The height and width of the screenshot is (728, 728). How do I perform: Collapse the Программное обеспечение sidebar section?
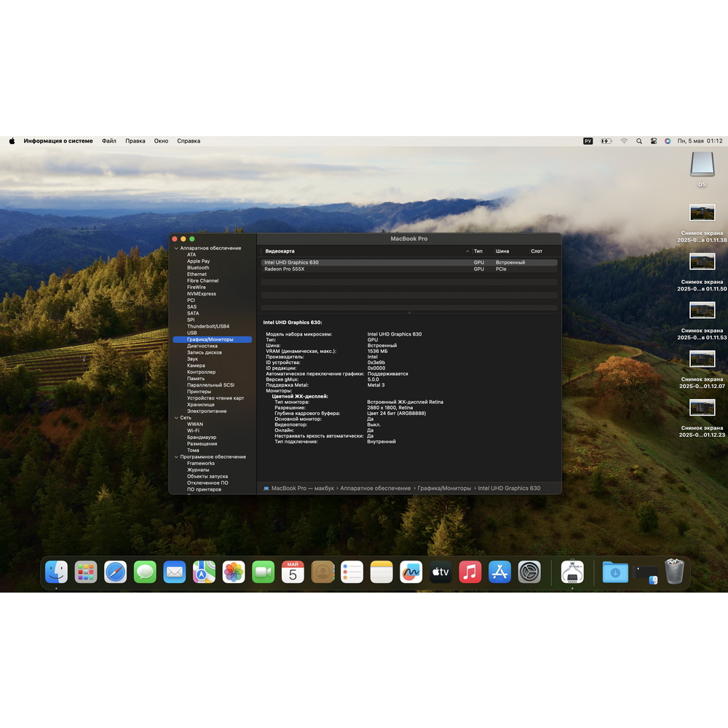coord(176,457)
